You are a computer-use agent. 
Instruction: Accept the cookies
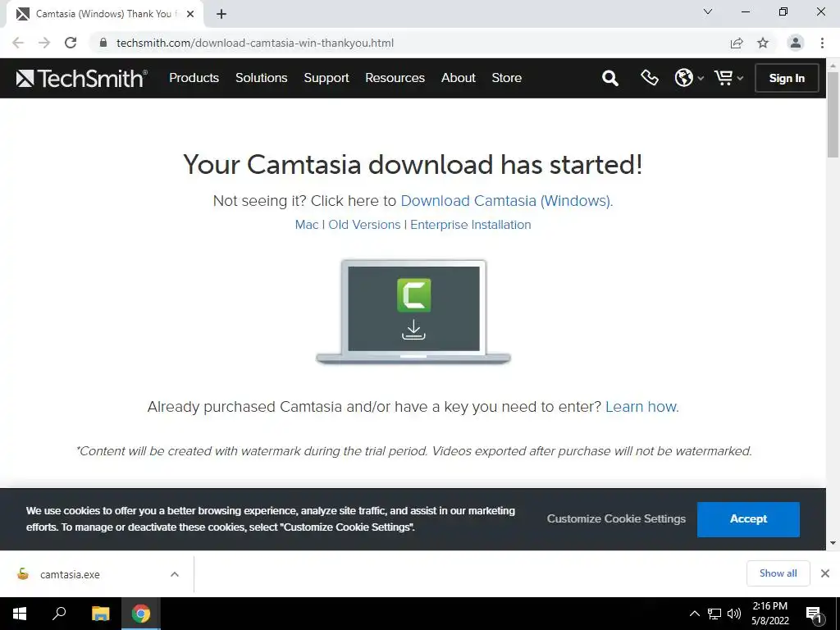[x=748, y=519]
